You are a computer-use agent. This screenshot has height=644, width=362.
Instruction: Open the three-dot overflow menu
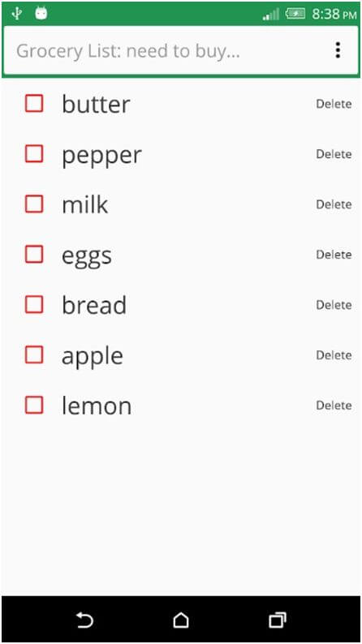(338, 50)
